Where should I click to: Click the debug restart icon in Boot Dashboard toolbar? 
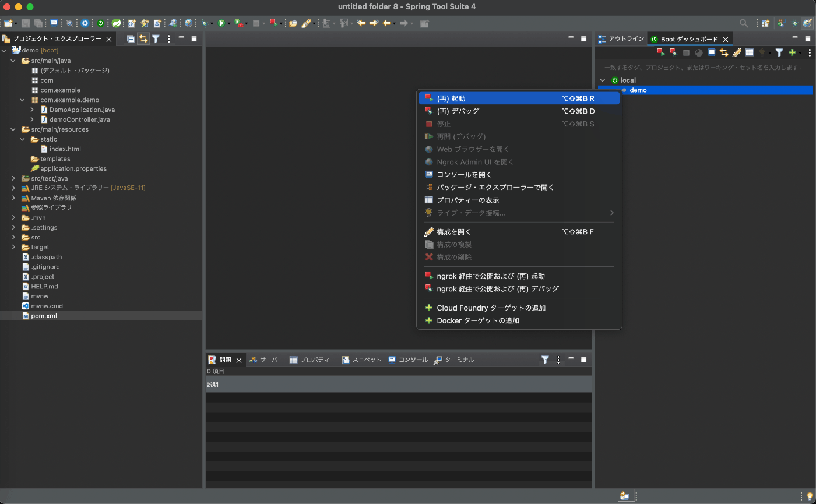tap(673, 52)
